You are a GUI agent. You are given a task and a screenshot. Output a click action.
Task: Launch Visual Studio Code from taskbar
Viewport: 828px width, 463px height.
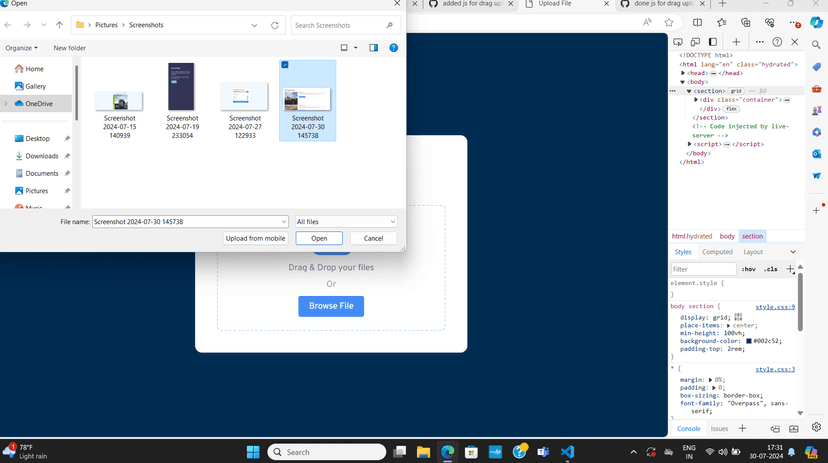point(567,452)
